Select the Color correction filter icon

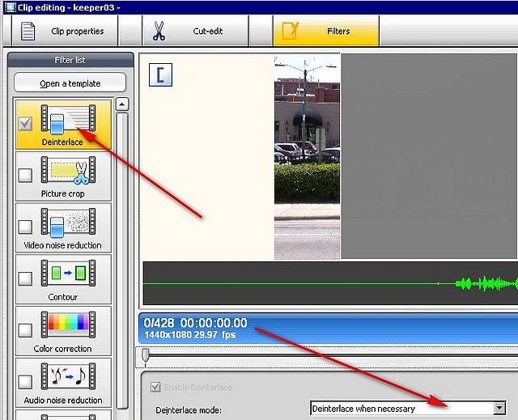coord(68,325)
